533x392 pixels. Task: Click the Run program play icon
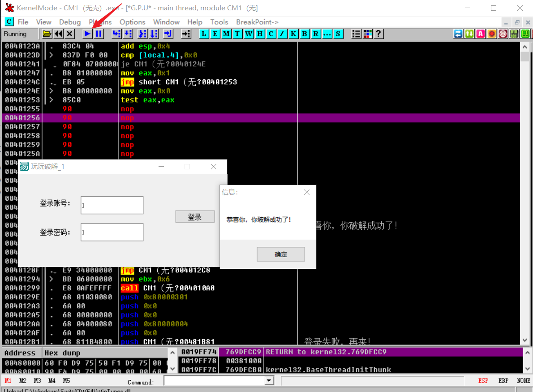tap(88, 34)
